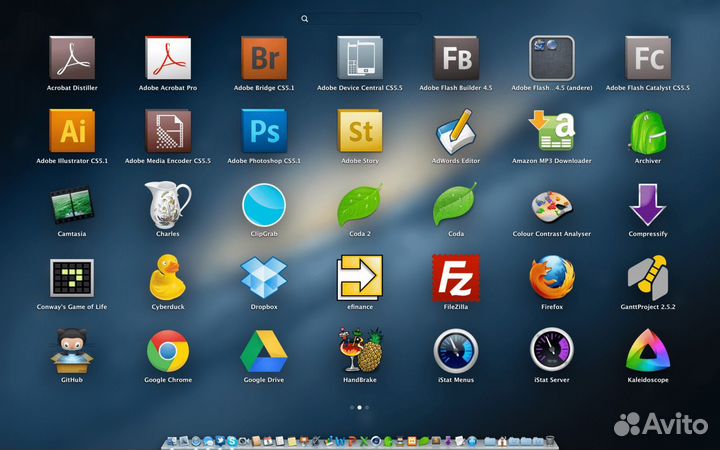Launch Adobe Device Central CS5.5
Image resolution: width=720 pixels, height=450 pixels.
(x=360, y=58)
